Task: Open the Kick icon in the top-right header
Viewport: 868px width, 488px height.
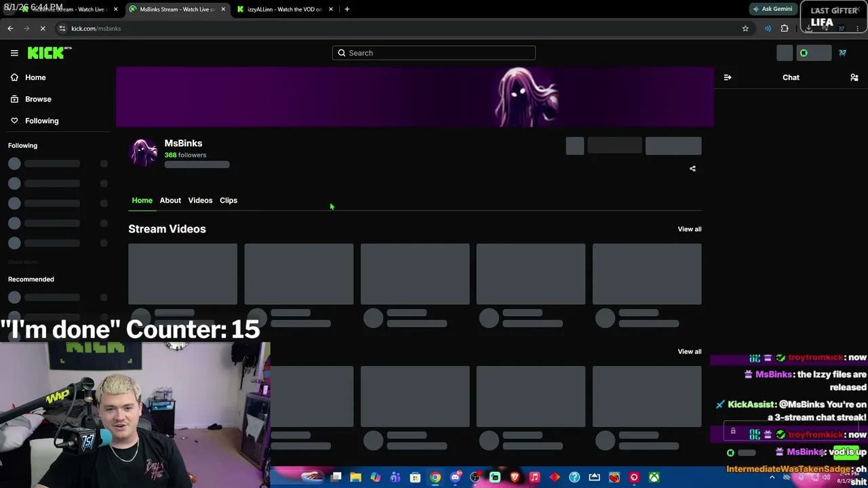Action: point(804,53)
